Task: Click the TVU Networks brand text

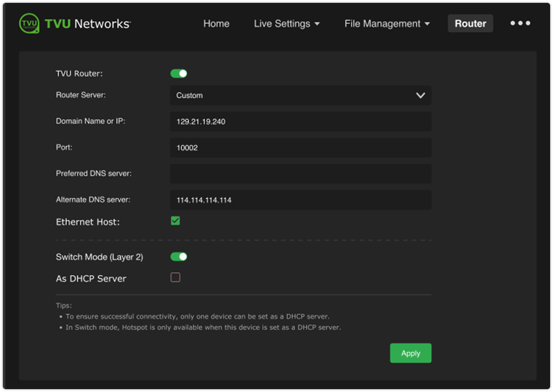Action: 88,24
